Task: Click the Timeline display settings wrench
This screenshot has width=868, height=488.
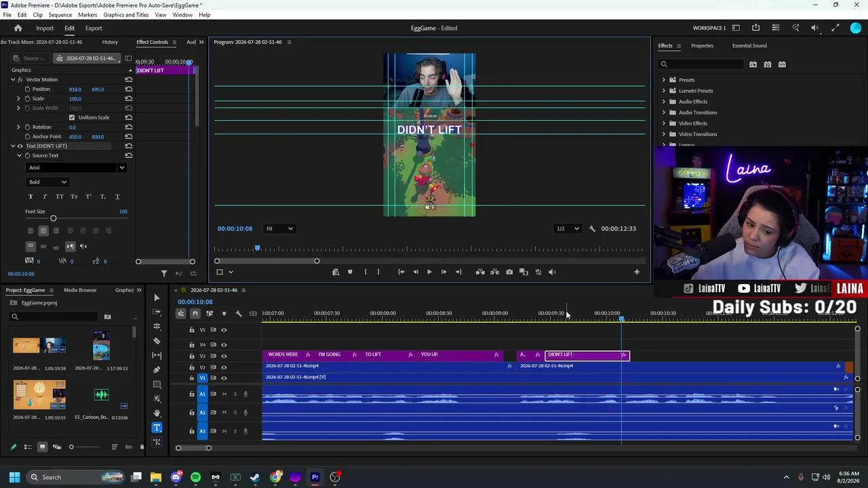Action: click(x=238, y=313)
